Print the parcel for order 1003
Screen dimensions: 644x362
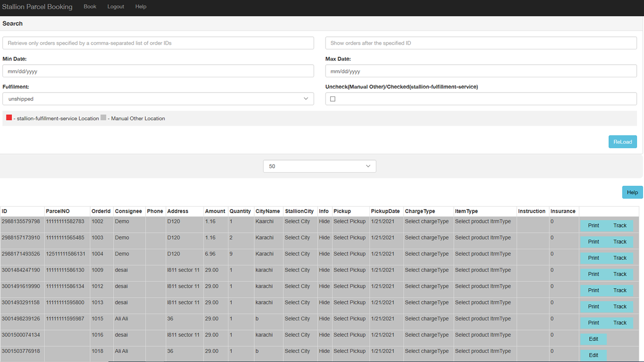coord(593,242)
